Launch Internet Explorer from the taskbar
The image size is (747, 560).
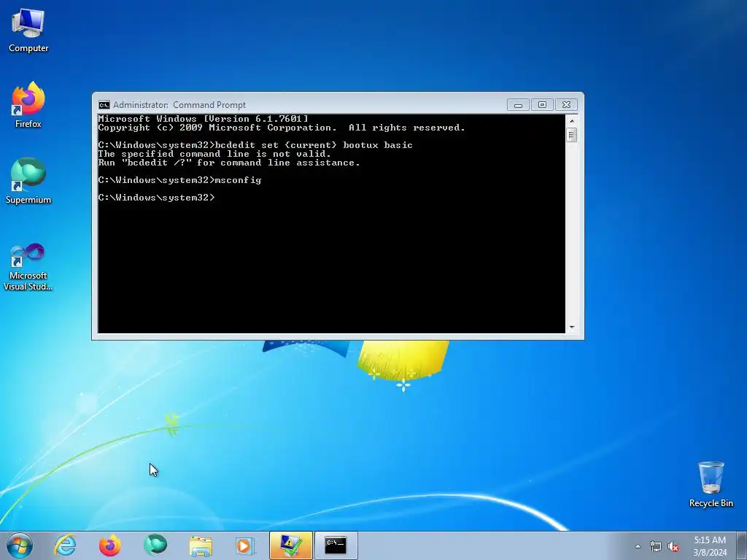65,545
